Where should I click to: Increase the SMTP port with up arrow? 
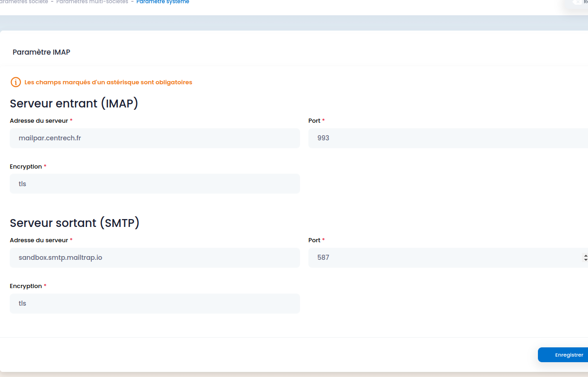(x=586, y=255)
